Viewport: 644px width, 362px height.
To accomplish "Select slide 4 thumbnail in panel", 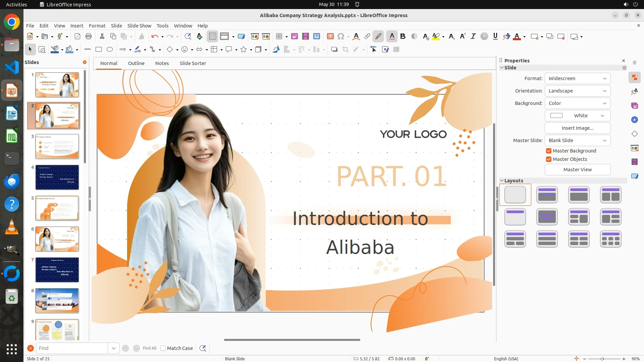I will pos(57,177).
